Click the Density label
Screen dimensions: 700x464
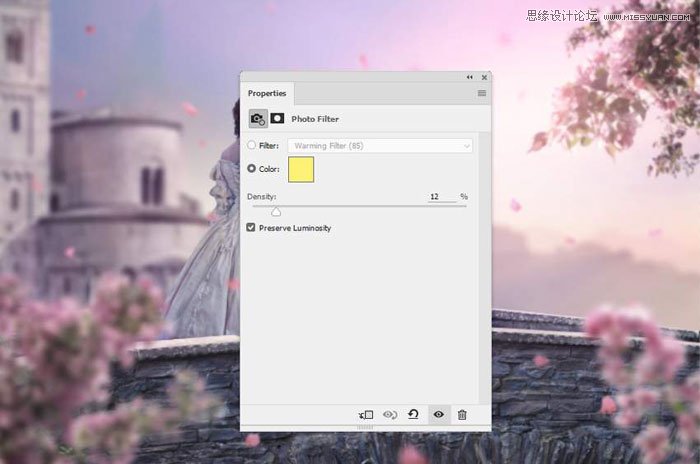pos(262,196)
